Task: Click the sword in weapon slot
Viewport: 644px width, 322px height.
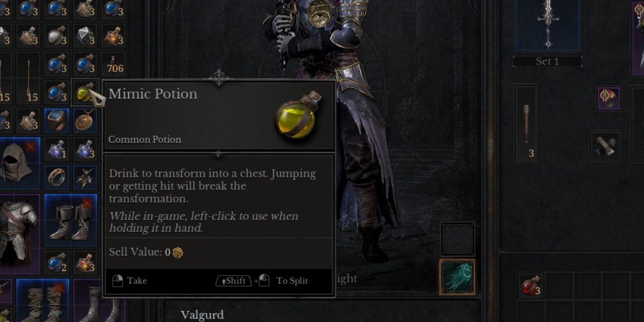Action: (547, 25)
